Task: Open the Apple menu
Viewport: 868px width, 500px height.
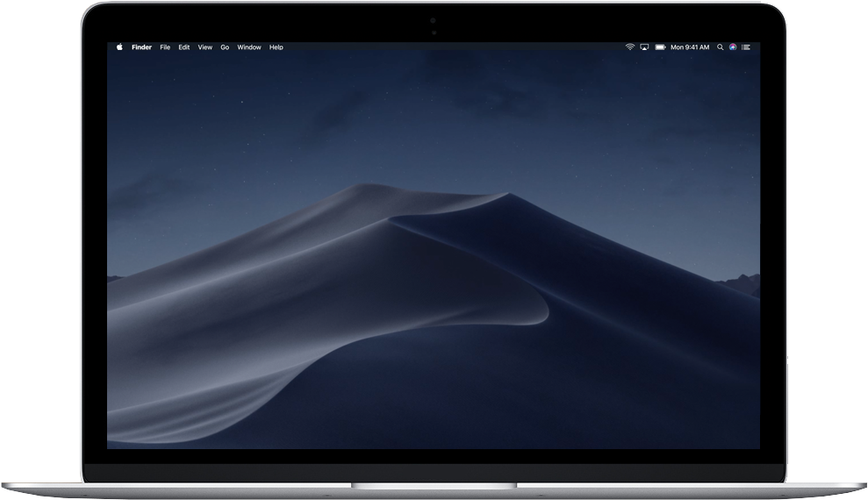Action: 119,47
